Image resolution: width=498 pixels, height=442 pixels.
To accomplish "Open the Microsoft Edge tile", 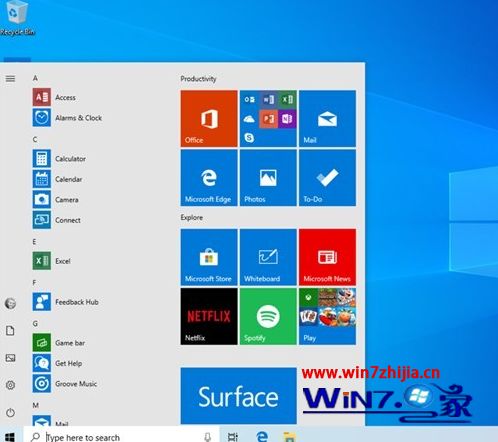I will [x=209, y=178].
